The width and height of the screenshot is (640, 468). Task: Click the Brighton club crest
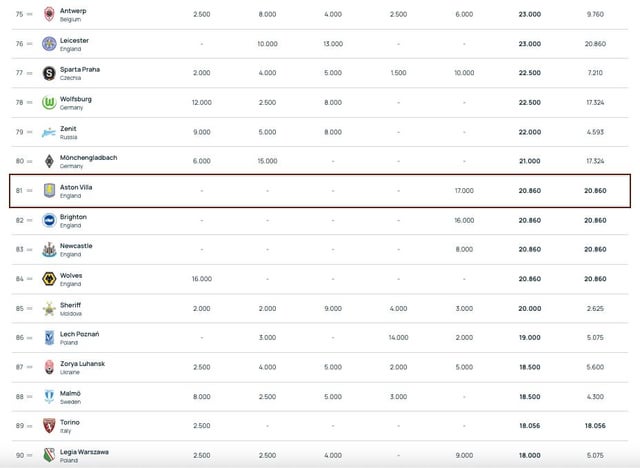[x=49, y=220]
